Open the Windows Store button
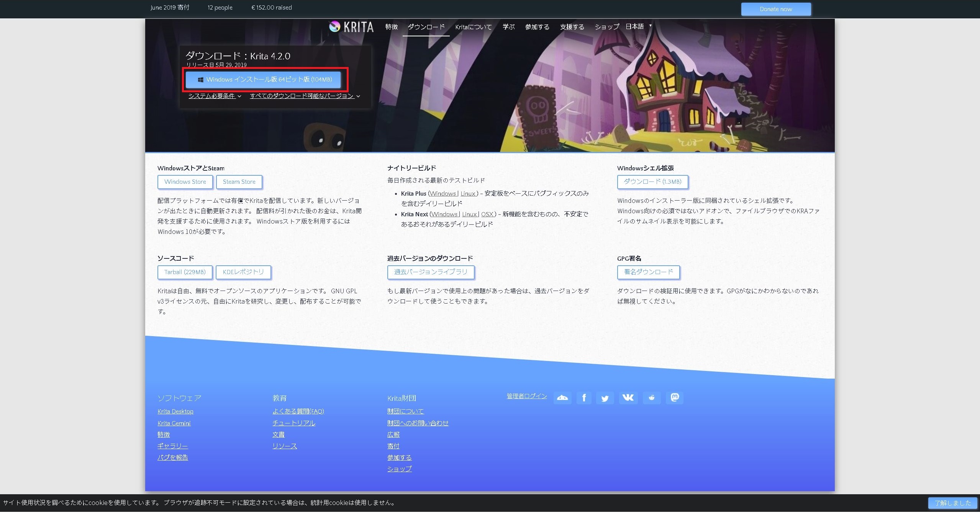The width and height of the screenshot is (980, 513). tap(185, 182)
